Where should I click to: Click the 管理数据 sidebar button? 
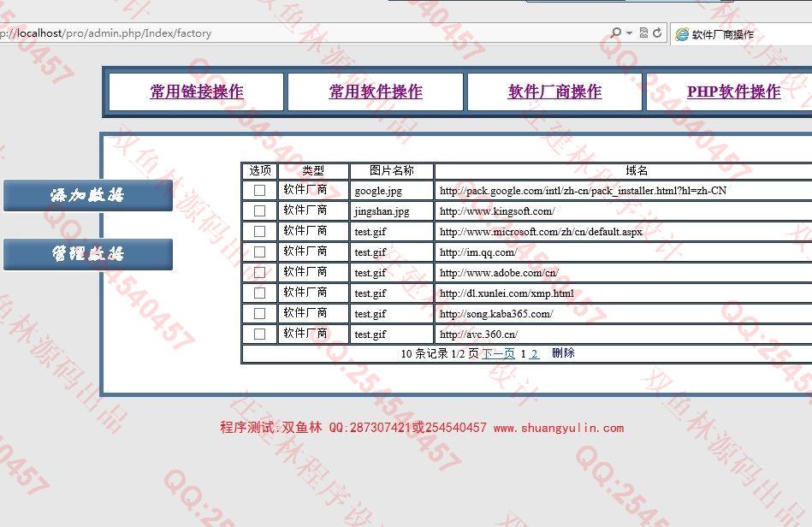[88, 254]
